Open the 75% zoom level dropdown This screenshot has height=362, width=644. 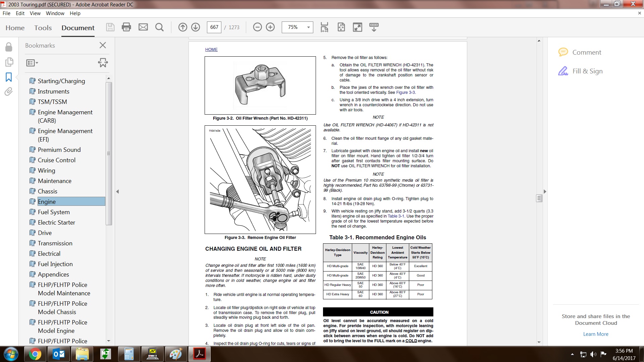308,27
